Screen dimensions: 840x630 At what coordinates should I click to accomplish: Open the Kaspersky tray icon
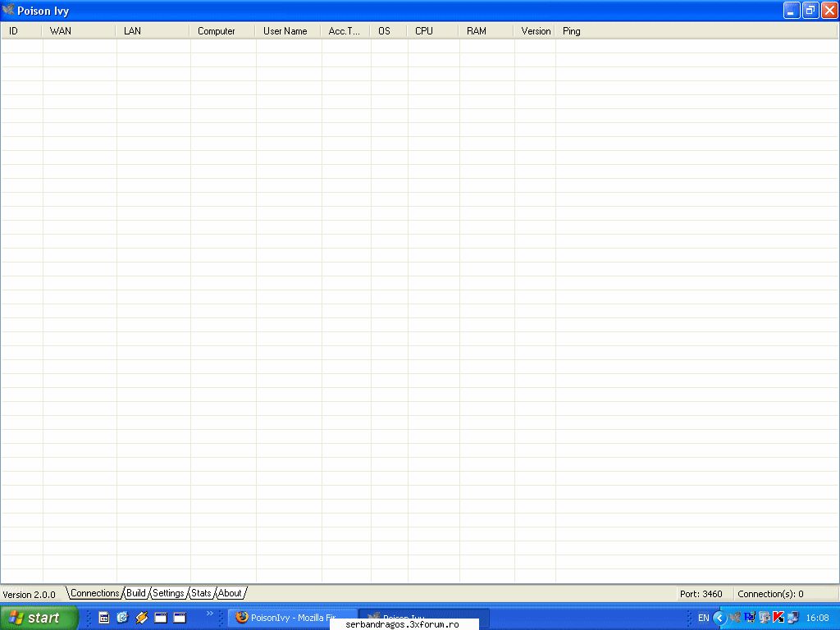click(x=778, y=618)
